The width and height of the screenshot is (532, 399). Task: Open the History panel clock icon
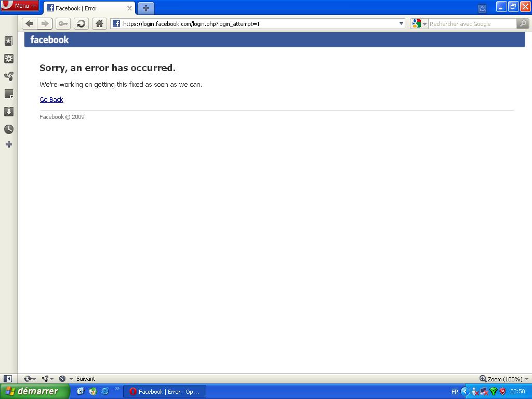click(x=9, y=129)
